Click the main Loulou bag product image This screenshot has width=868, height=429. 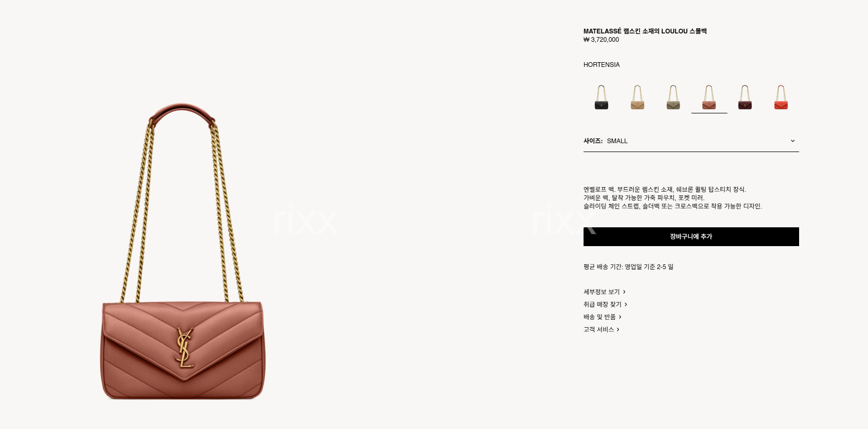[x=183, y=251]
